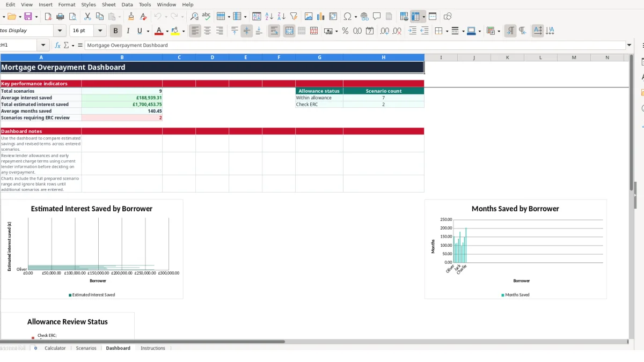Viewport: 644px width, 362px height.
Task: Toggle Merge and Center Cells
Action: tap(289, 31)
